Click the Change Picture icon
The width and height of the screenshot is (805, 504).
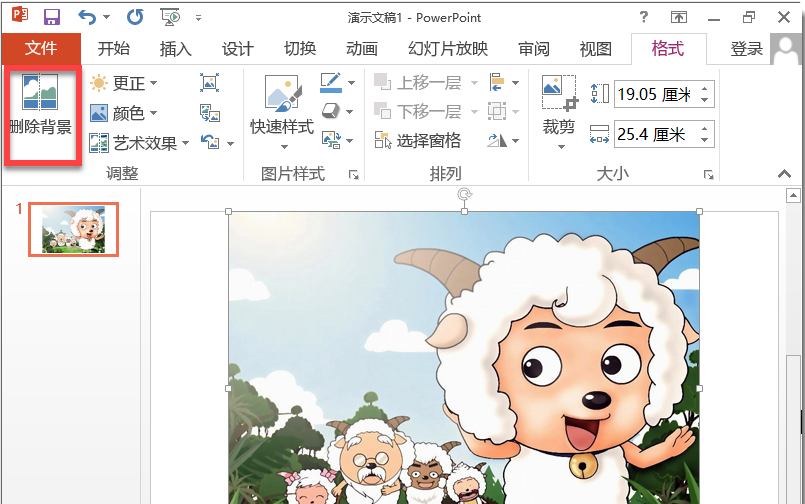click(209, 112)
